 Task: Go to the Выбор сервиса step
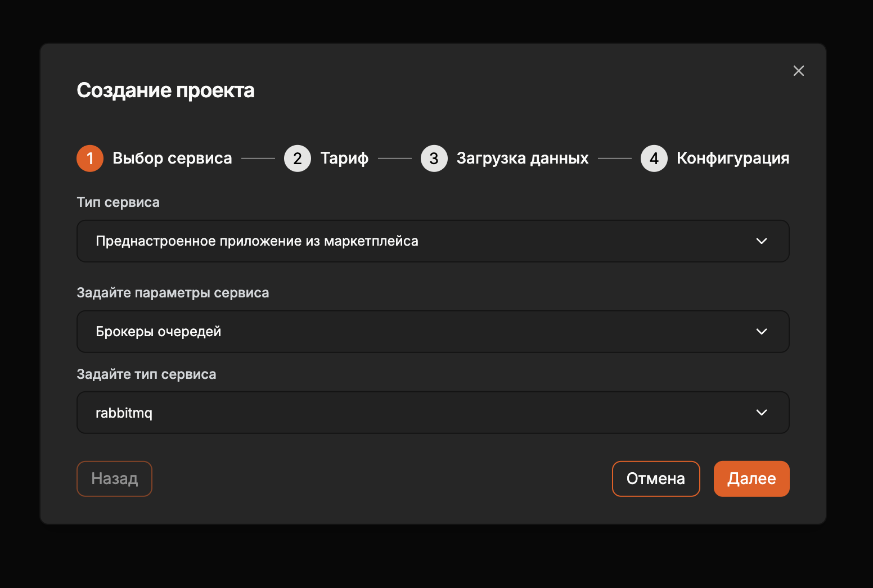(x=172, y=159)
